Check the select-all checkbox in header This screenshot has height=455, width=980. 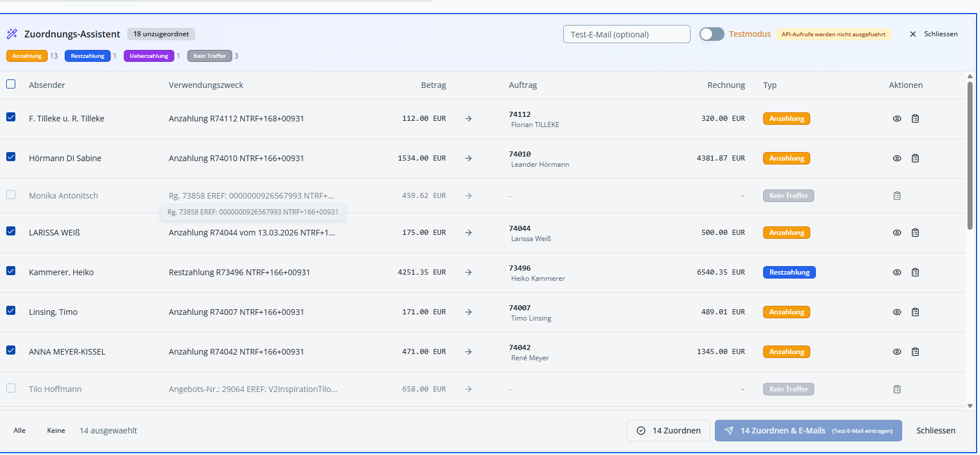(11, 84)
